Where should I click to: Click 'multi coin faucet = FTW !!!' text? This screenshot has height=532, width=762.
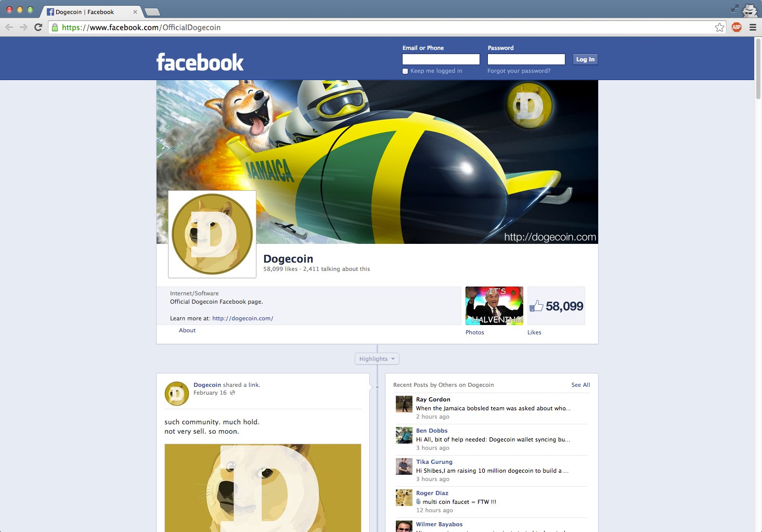(459, 502)
